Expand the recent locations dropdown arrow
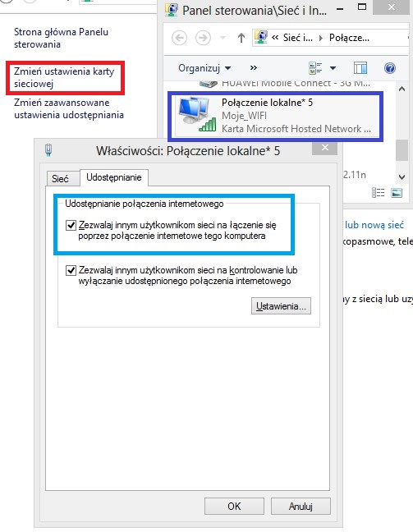 223,38
